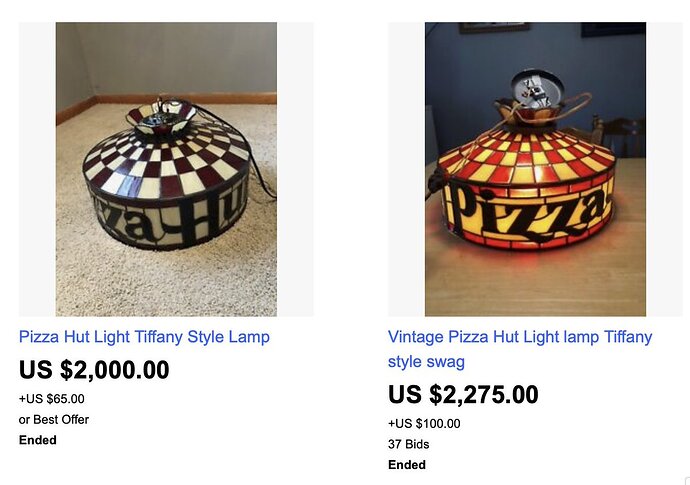View the '37 Bids' count

click(408, 444)
